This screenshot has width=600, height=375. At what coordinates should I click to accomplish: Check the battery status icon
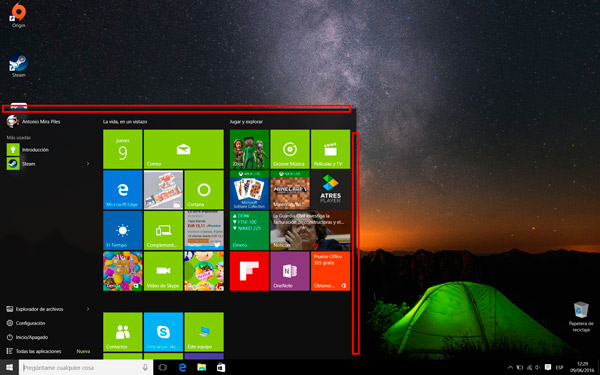click(x=520, y=367)
